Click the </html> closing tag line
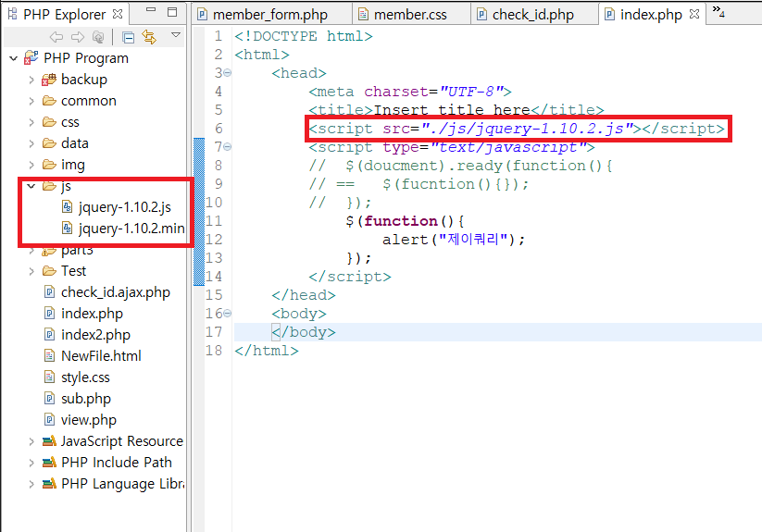Screen dimensions: 762x532 [267, 351]
